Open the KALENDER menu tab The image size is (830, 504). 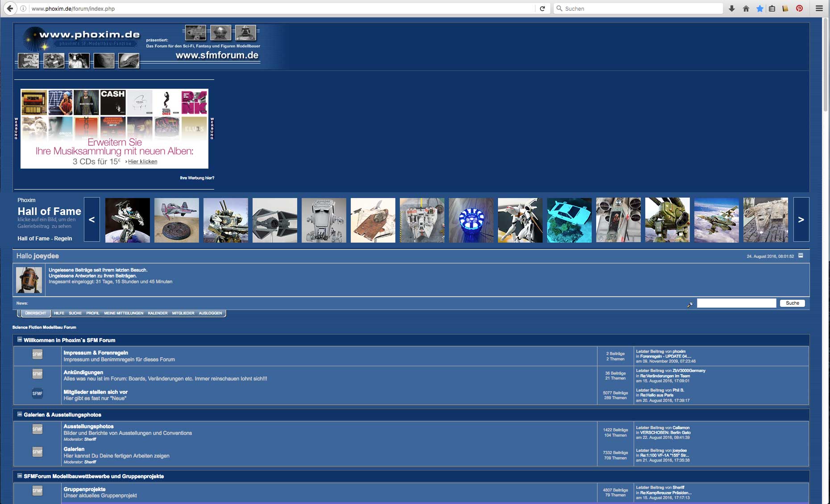[x=158, y=313]
